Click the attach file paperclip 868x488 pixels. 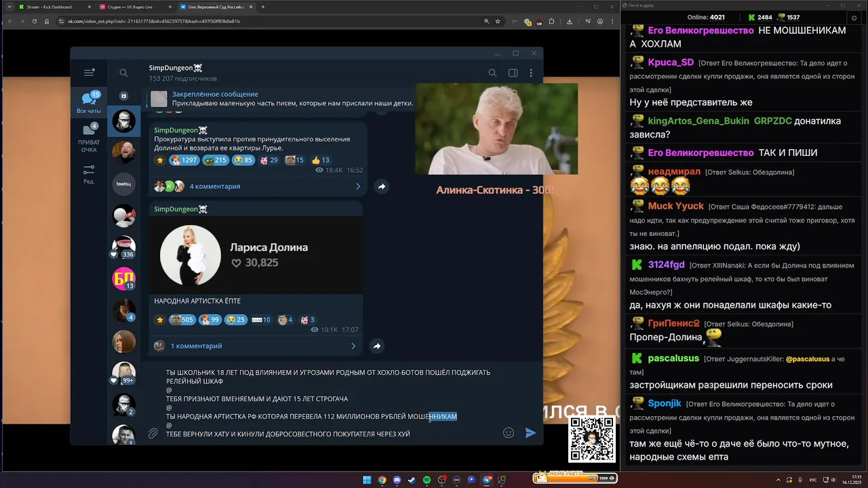click(153, 433)
